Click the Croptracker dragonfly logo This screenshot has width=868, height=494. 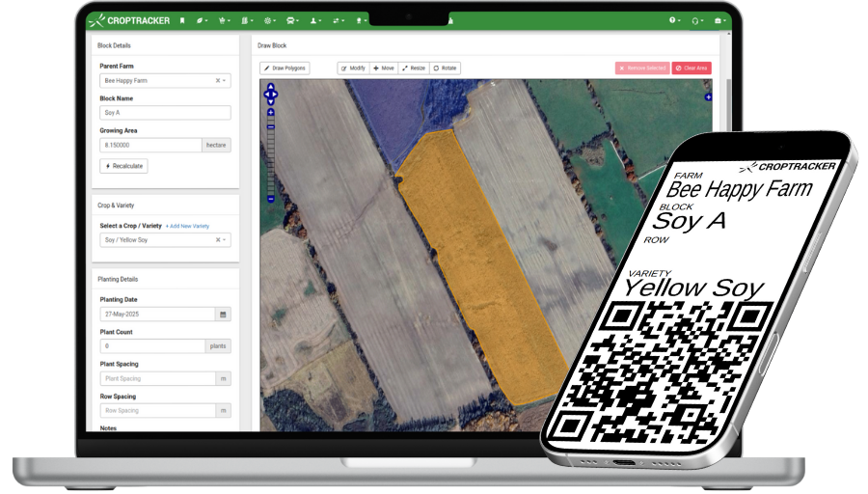pos(97,20)
